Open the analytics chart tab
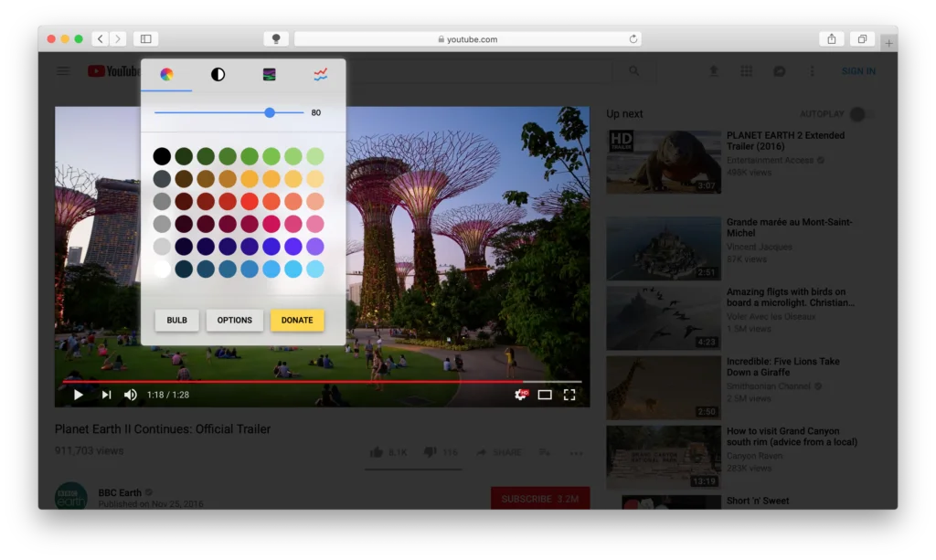 (x=320, y=75)
